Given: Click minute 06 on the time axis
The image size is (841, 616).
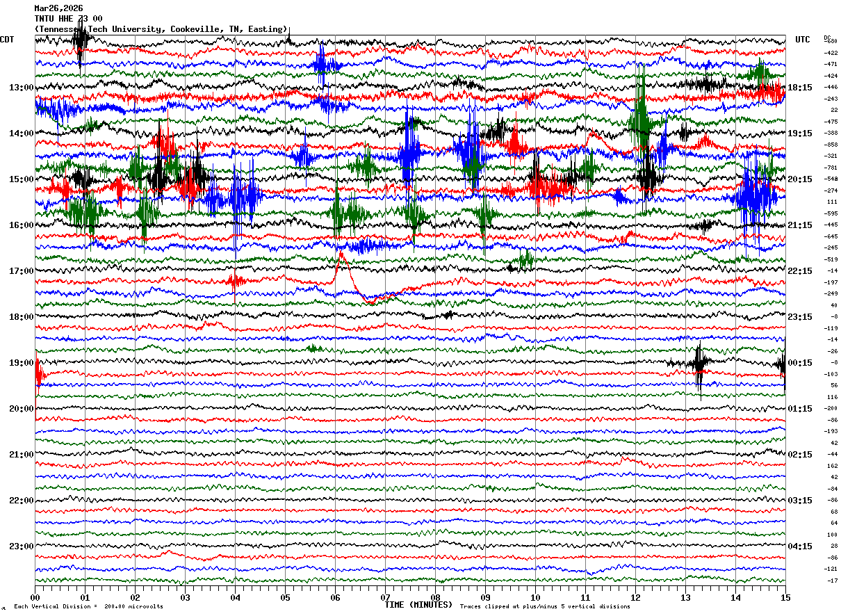Looking at the screenshot, I should click(336, 597).
